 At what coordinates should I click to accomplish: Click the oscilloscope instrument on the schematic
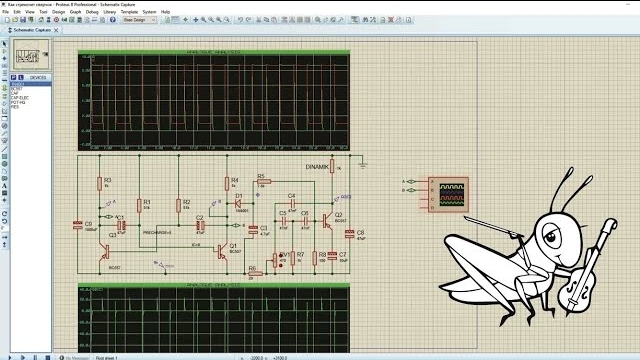click(448, 194)
